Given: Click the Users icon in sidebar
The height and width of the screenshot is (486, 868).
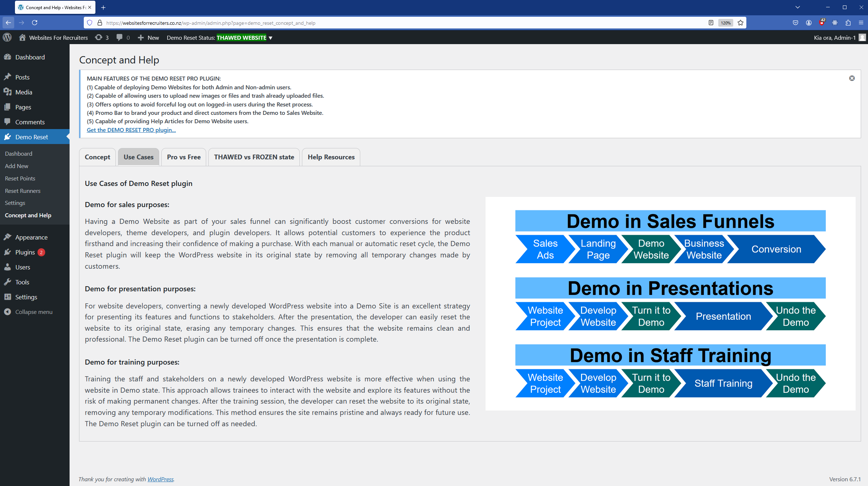Looking at the screenshot, I should (8, 267).
